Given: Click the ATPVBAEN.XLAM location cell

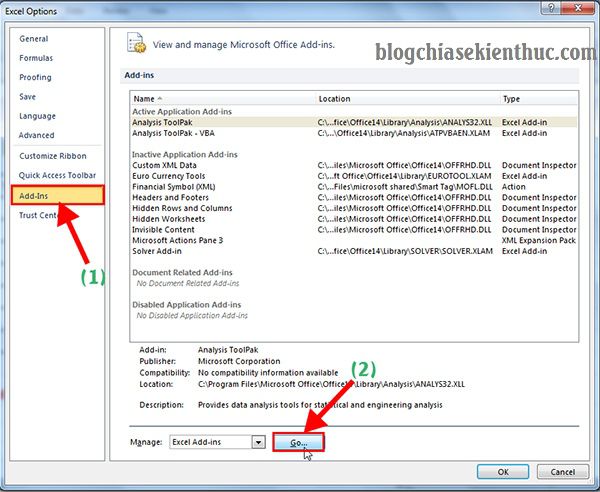Looking at the screenshot, I should pos(404,133).
